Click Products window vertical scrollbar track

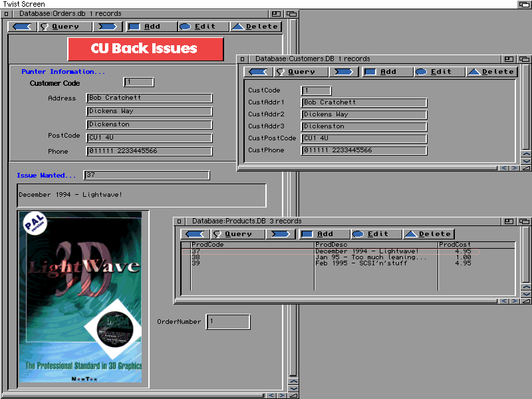(526, 255)
